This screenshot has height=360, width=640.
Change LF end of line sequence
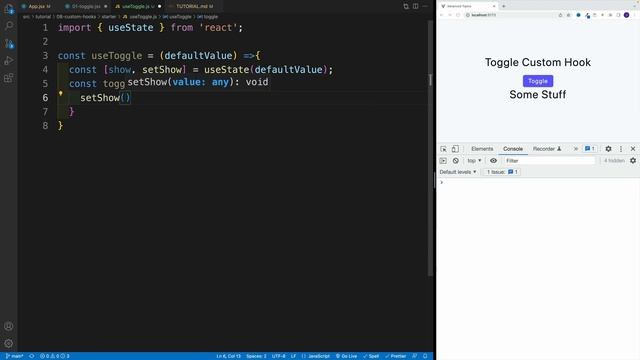293,356
